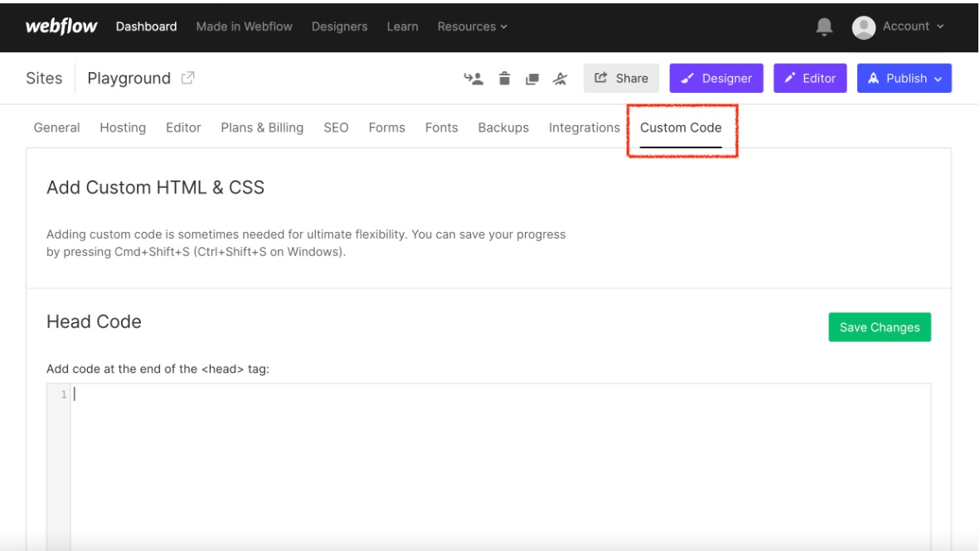Expand the Resources dropdown menu

tap(473, 27)
